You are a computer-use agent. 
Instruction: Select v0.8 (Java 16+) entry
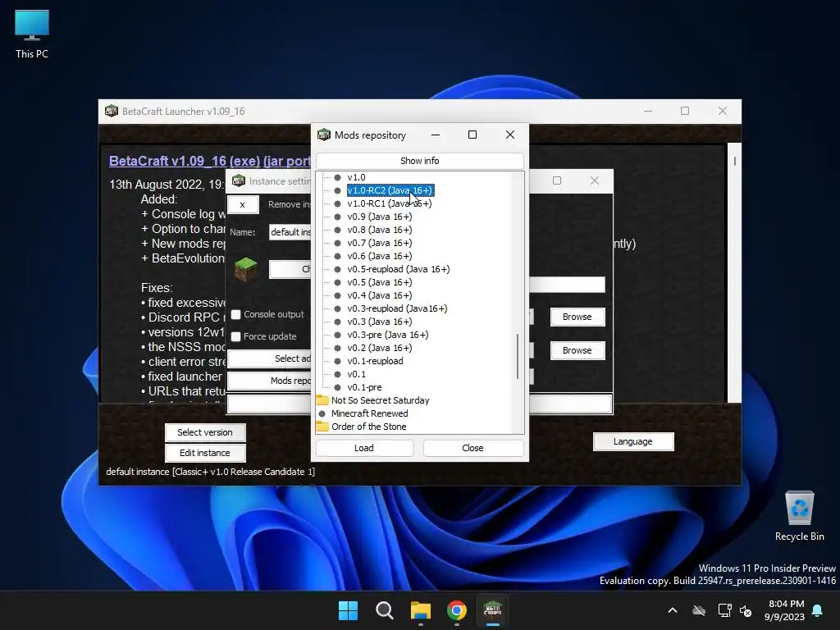[x=380, y=230]
